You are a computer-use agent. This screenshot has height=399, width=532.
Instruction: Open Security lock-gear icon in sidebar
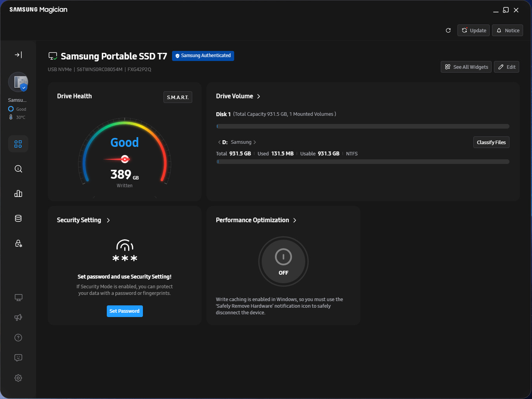coord(18,243)
